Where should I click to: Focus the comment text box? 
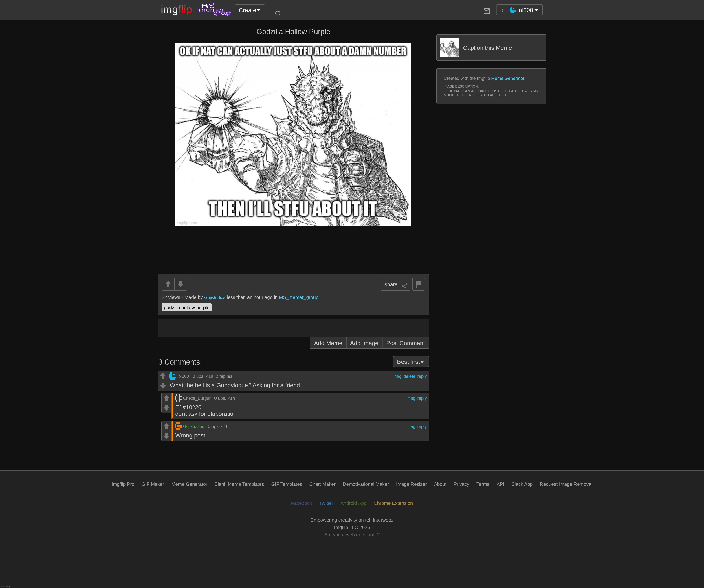click(x=293, y=328)
